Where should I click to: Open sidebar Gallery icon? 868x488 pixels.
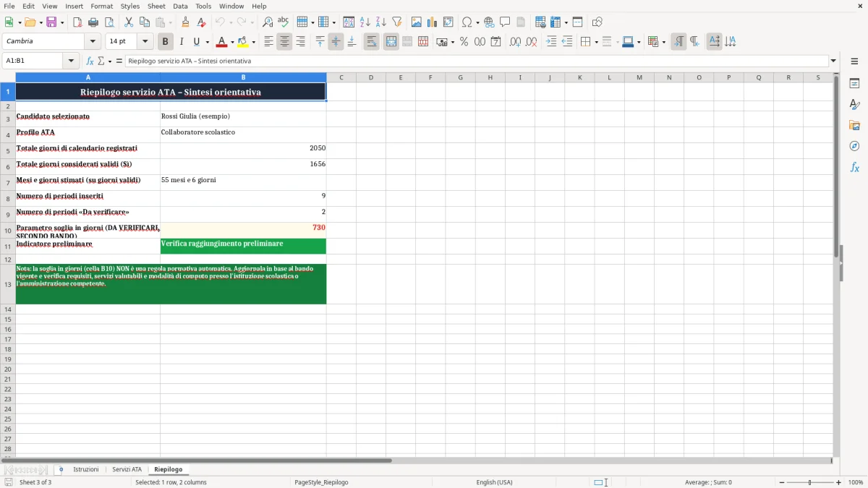coord(854,125)
